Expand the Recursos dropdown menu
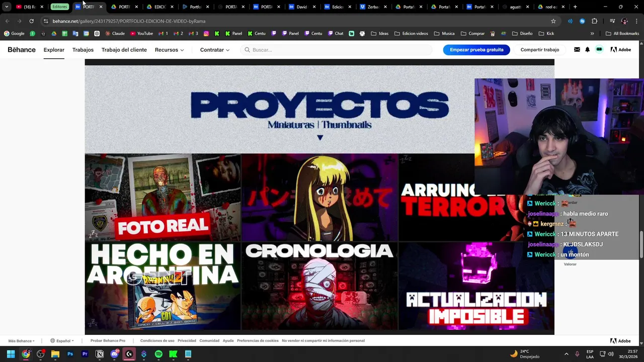This screenshot has height=362, width=644. click(169, 50)
